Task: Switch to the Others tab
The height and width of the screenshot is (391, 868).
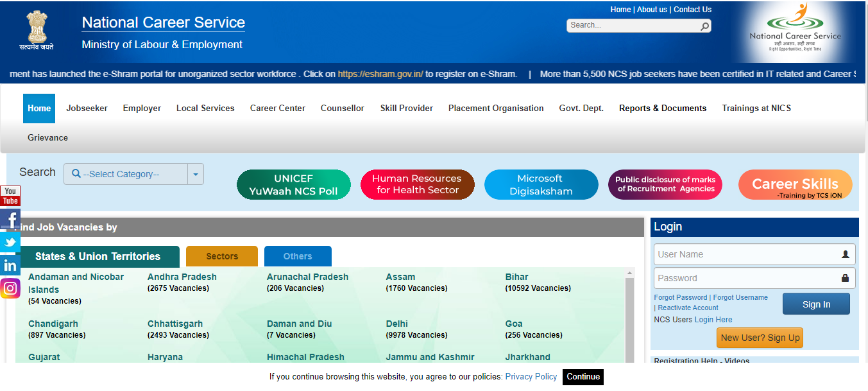Action: (x=298, y=256)
